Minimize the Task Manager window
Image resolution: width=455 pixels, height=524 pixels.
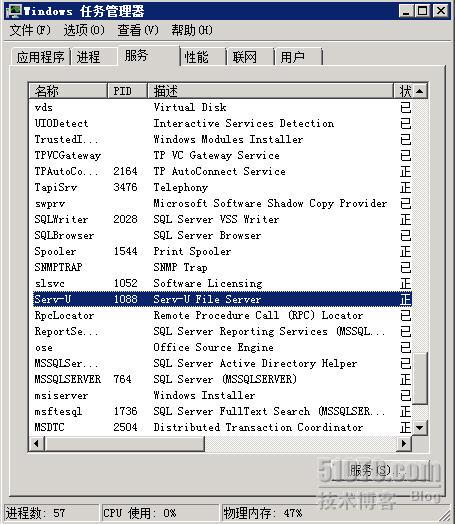coord(406,11)
